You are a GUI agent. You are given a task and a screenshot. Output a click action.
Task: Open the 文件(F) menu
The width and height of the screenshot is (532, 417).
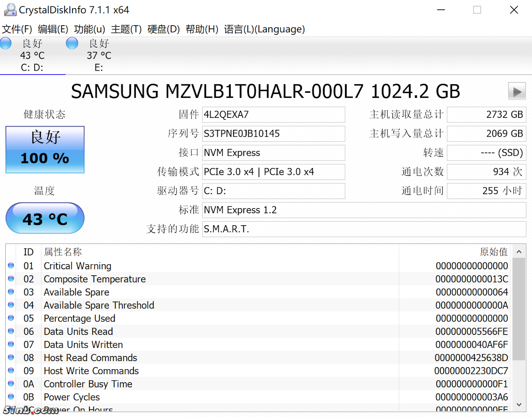(17, 29)
